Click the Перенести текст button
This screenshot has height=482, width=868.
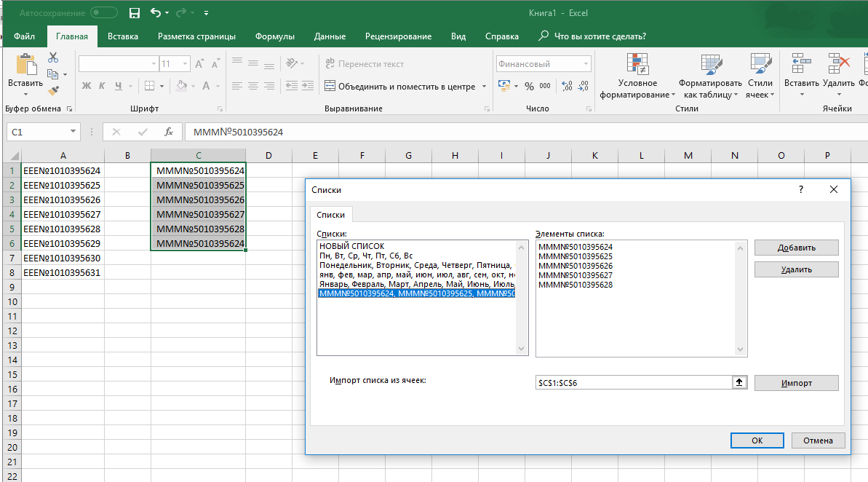coord(365,64)
